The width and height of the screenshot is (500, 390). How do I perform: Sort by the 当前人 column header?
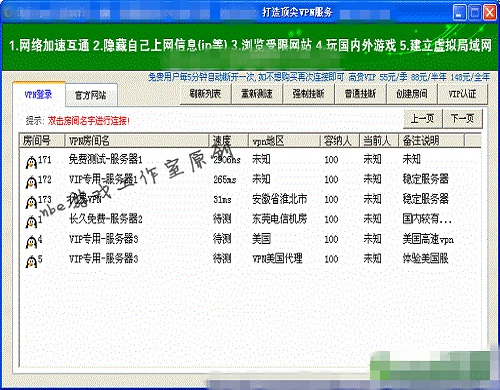tap(379, 140)
